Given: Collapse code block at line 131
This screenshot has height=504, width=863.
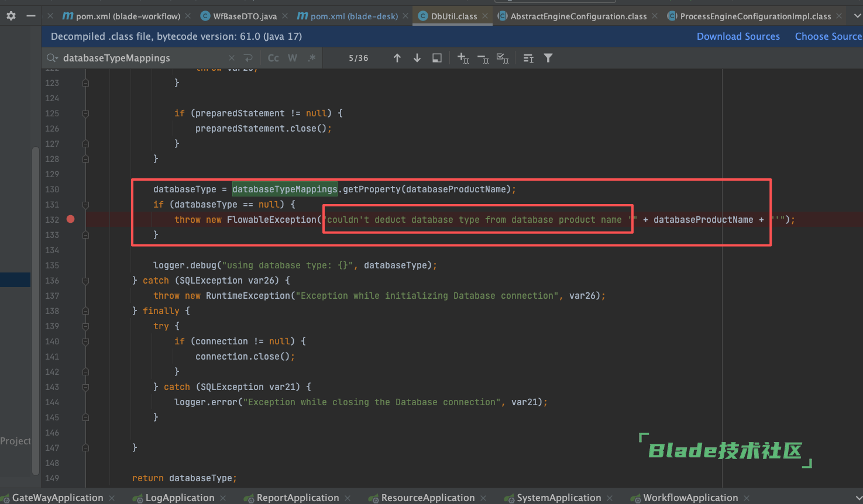Looking at the screenshot, I should point(85,205).
